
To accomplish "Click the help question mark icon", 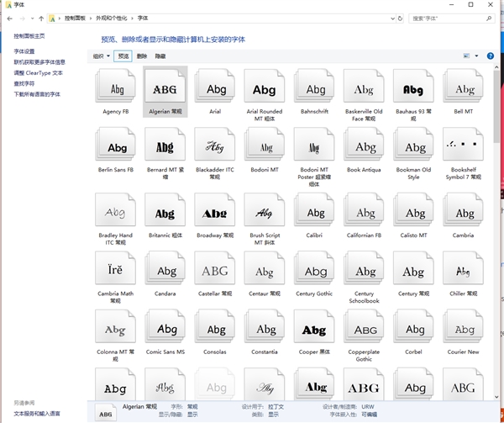I will coord(491,56).
